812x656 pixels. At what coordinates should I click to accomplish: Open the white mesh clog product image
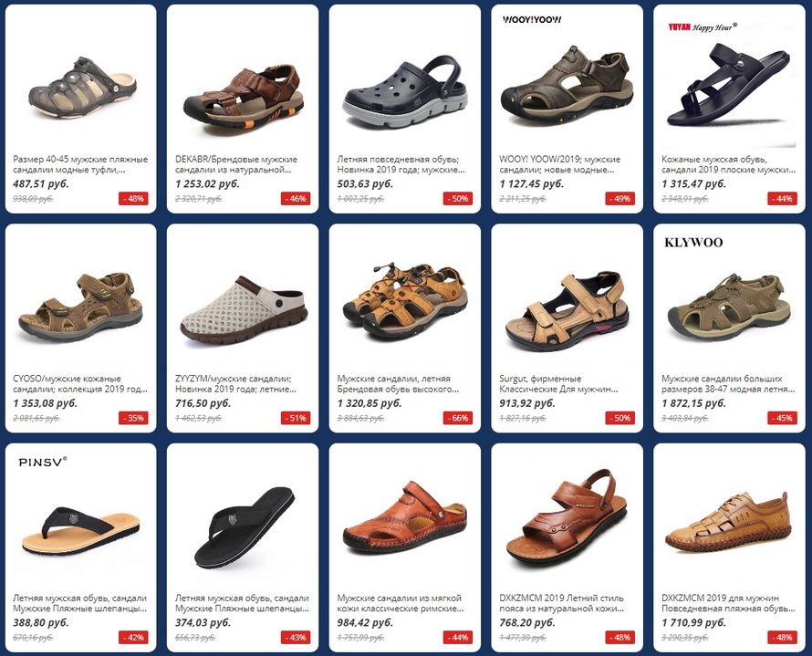[x=244, y=309]
